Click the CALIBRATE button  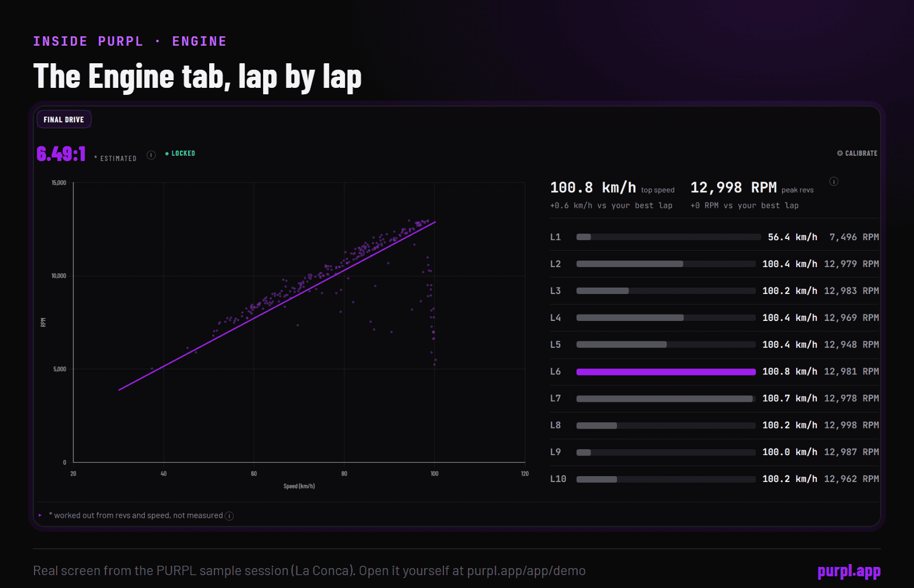tap(857, 153)
